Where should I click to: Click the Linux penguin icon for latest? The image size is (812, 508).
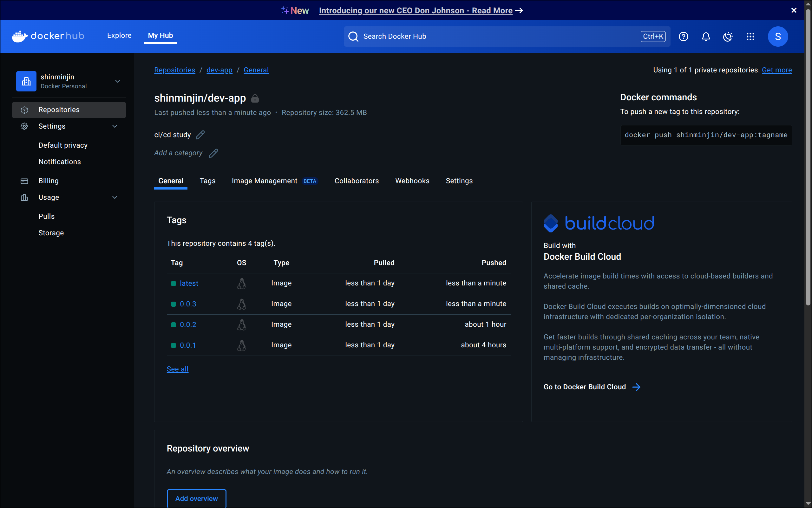point(242,283)
